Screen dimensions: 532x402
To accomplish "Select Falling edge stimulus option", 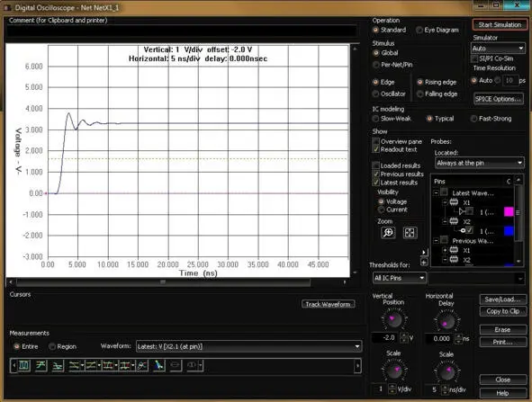I will point(419,94).
